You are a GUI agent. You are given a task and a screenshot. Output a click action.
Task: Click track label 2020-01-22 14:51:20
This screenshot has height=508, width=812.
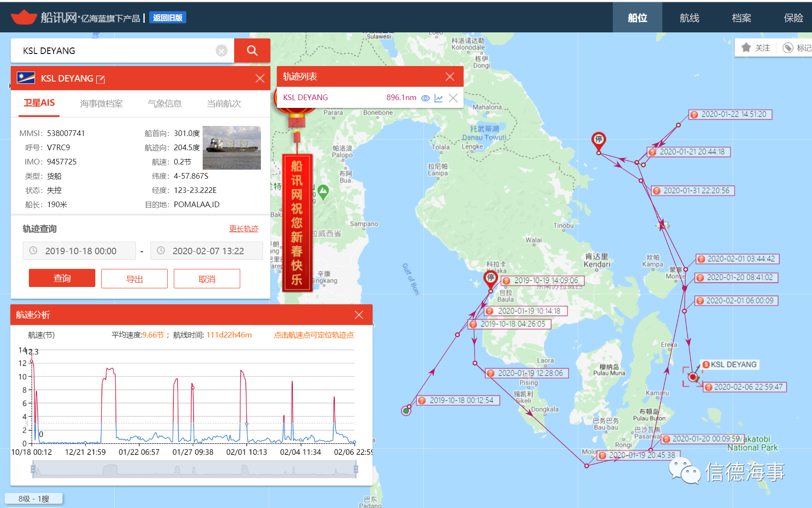pyautogui.click(x=730, y=114)
